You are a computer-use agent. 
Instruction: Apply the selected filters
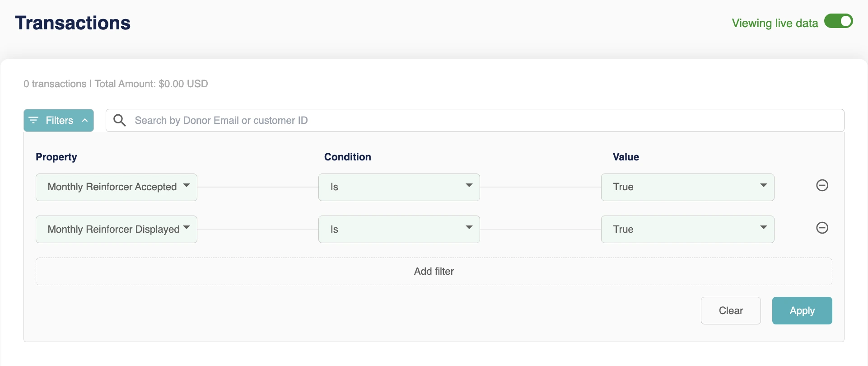802,310
